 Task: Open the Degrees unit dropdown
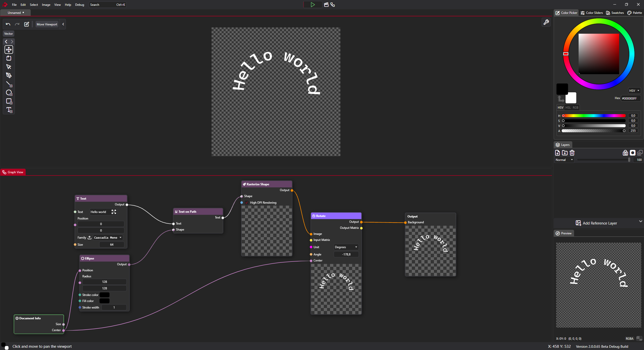(x=346, y=247)
